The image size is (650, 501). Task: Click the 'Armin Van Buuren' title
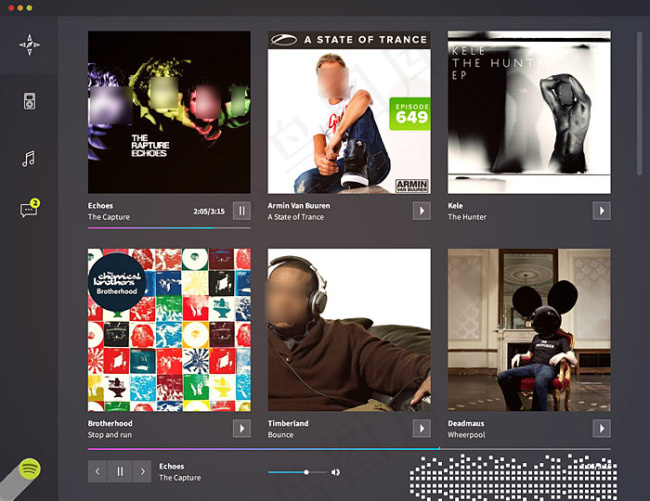pyautogui.click(x=299, y=206)
